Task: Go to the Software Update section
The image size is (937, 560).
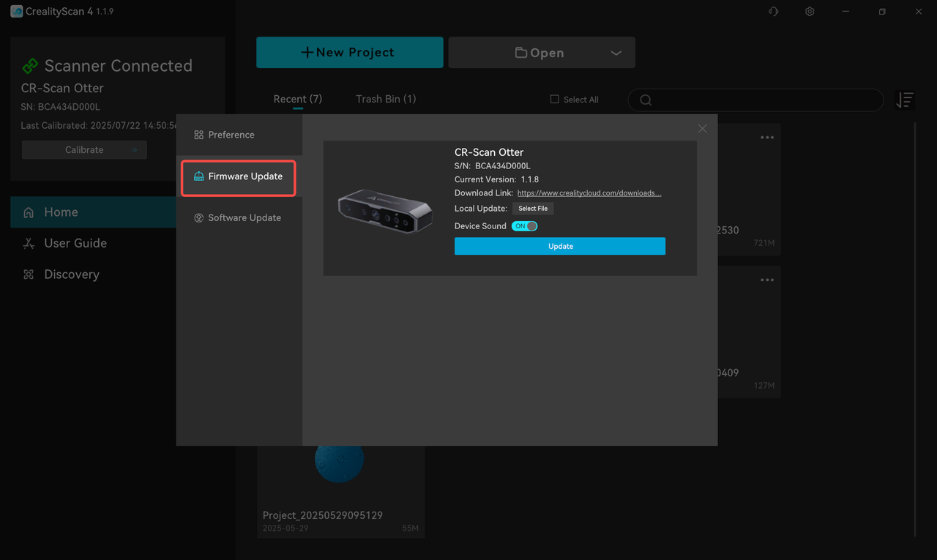Action: (x=244, y=218)
